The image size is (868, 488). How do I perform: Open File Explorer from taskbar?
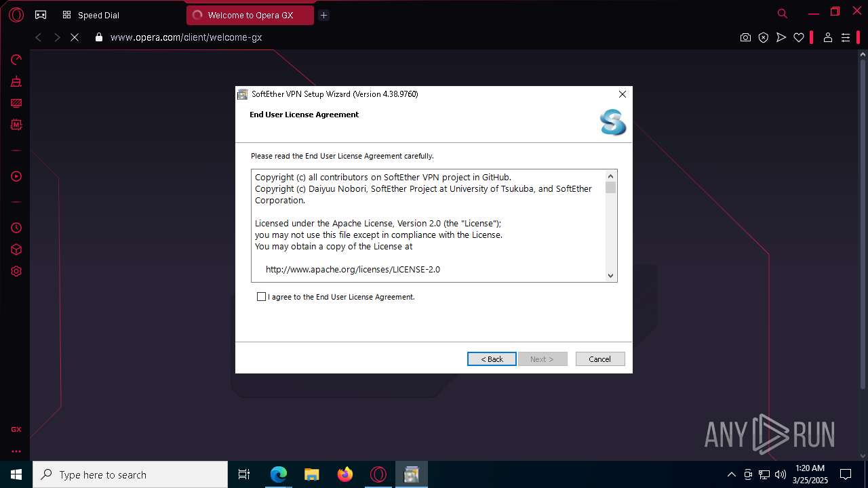[x=311, y=474]
